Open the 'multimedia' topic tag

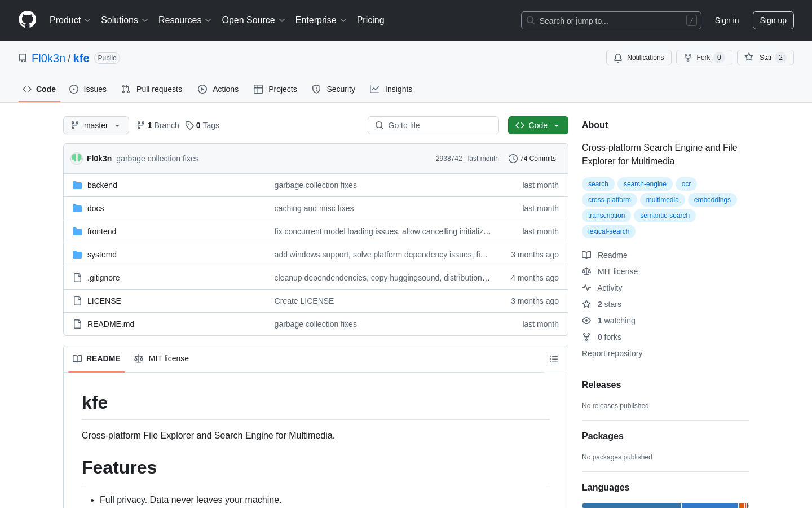(x=663, y=200)
